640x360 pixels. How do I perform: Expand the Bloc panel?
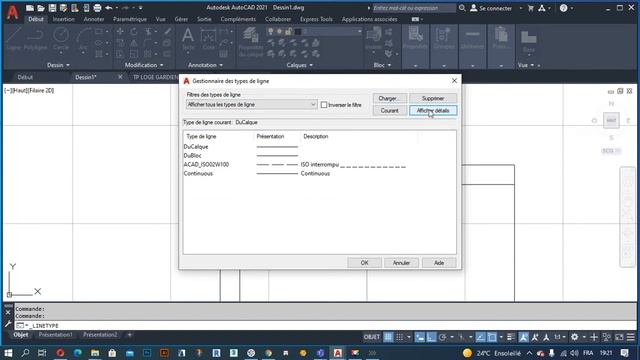(382, 65)
